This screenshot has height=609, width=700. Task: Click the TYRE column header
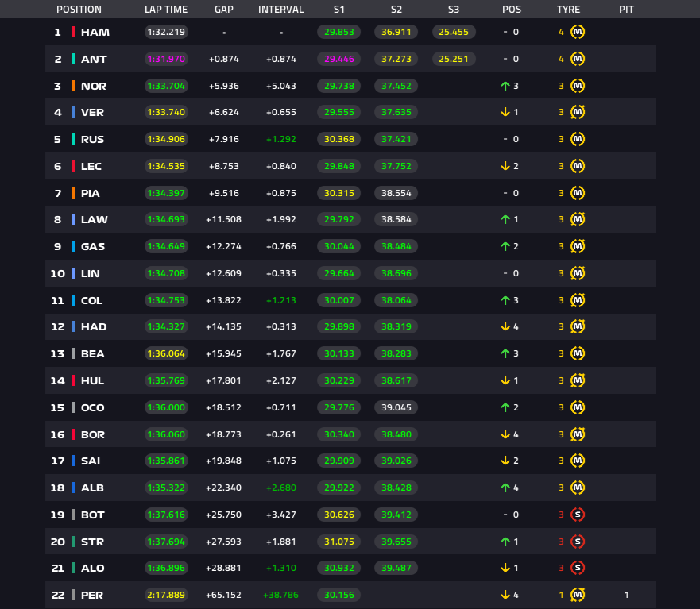point(568,10)
